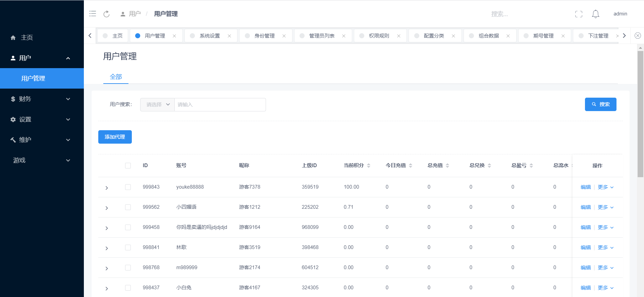644x297 pixels.
Task: Close all tabs with circled X icon
Action: (x=638, y=36)
